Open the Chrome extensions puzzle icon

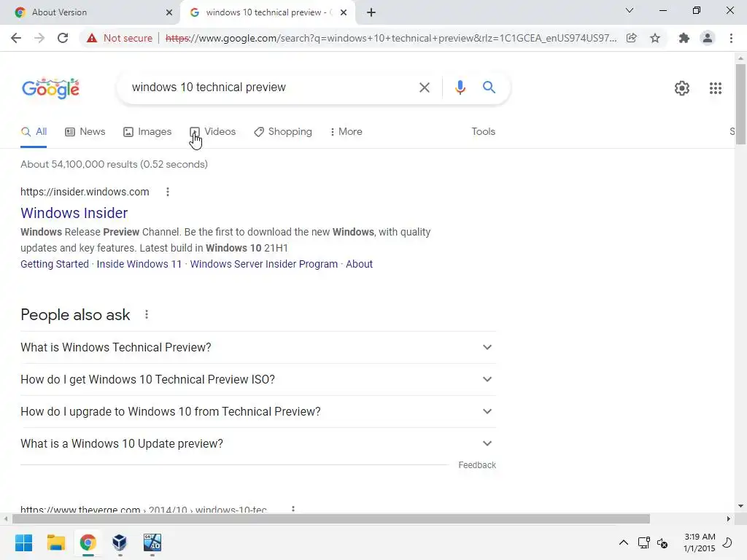pos(684,38)
